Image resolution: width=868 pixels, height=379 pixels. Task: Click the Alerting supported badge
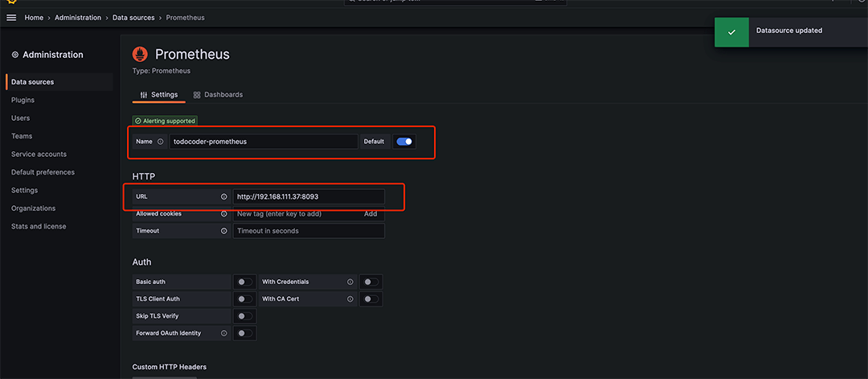[x=165, y=121]
